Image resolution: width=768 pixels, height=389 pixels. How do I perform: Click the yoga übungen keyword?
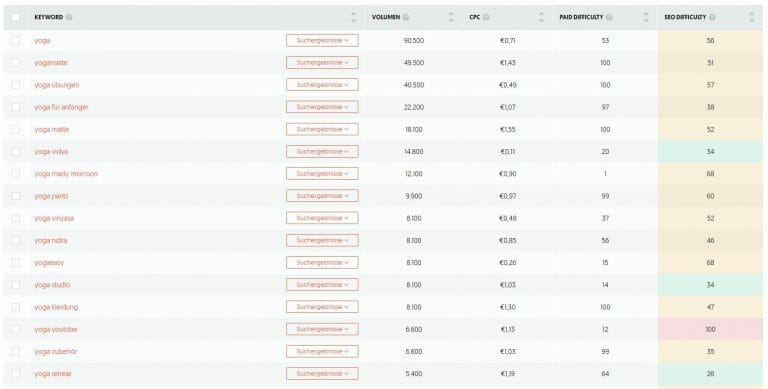click(x=57, y=85)
